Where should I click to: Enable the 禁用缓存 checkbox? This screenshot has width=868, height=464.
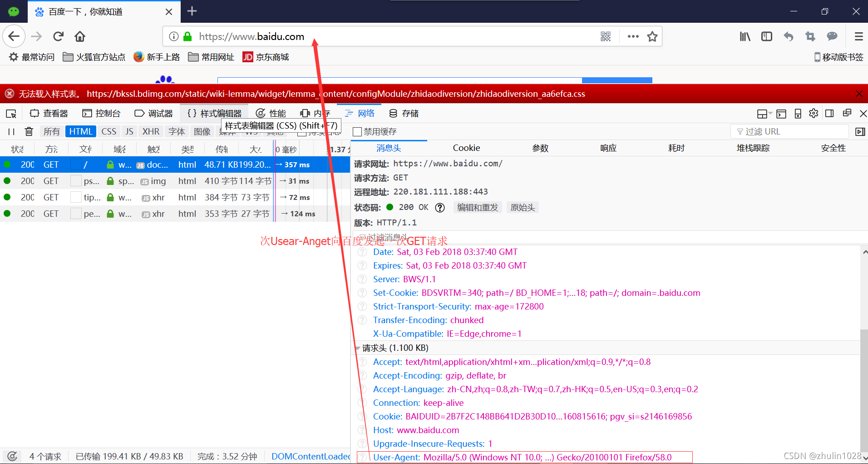pyautogui.click(x=357, y=132)
